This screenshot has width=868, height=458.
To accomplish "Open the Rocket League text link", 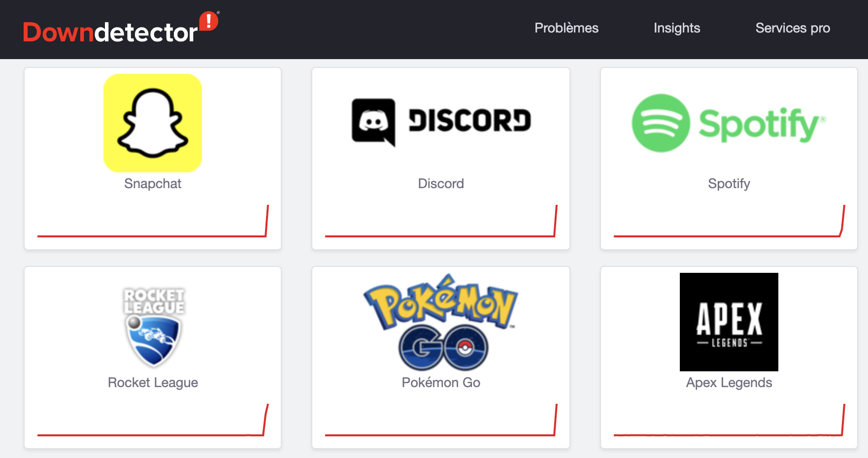I will pos(153,383).
